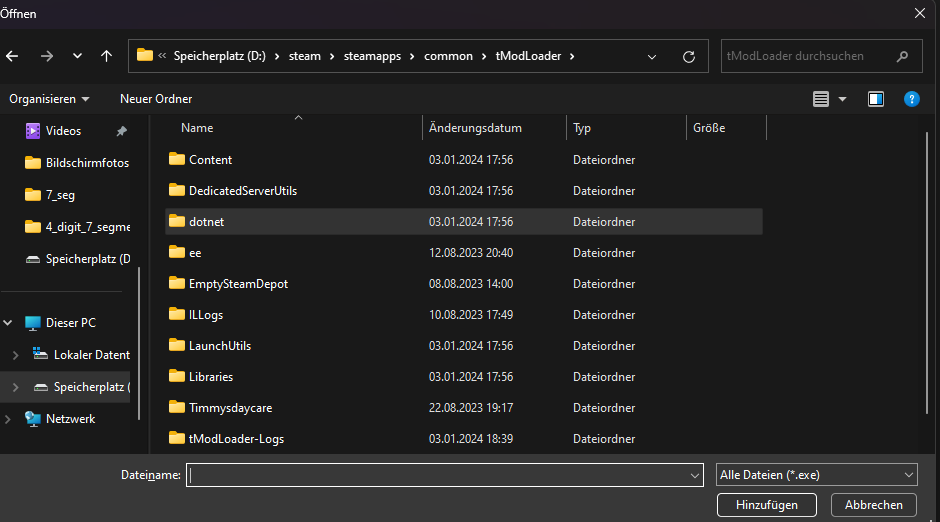This screenshot has height=522, width=940.
Task: Open the chevron after tModLoader breadcrumb
Action: click(x=572, y=56)
